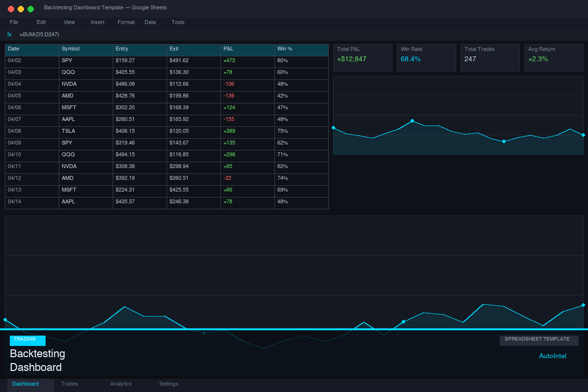Select the Settings tab

click(169, 384)
